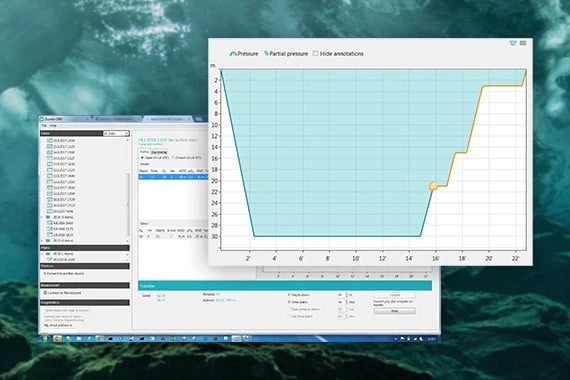Click the dive list vertical scrollbar

128,189
